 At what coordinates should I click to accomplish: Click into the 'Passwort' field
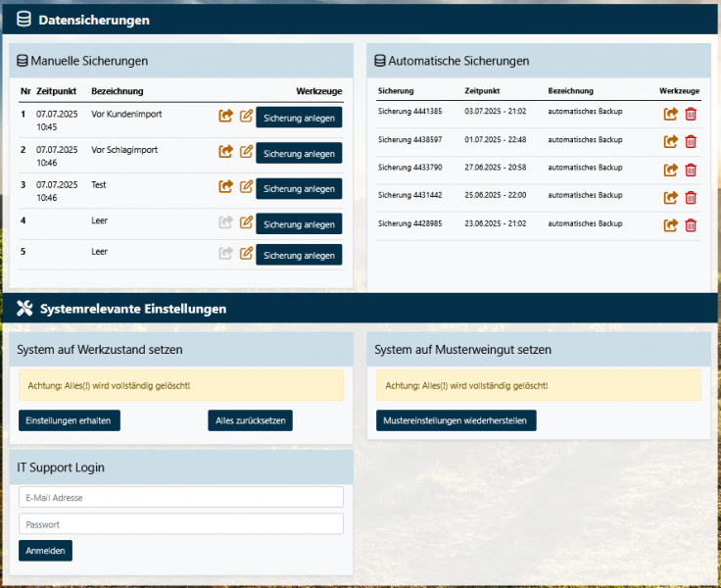click(181, 524)
